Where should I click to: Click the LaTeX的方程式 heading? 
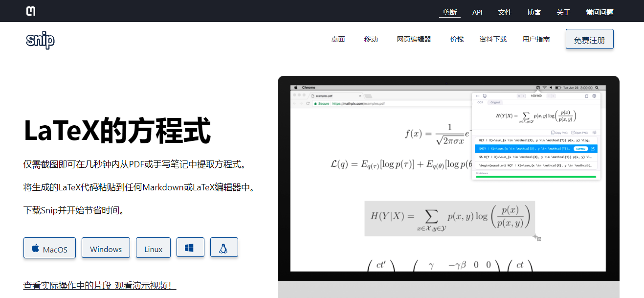117,131
